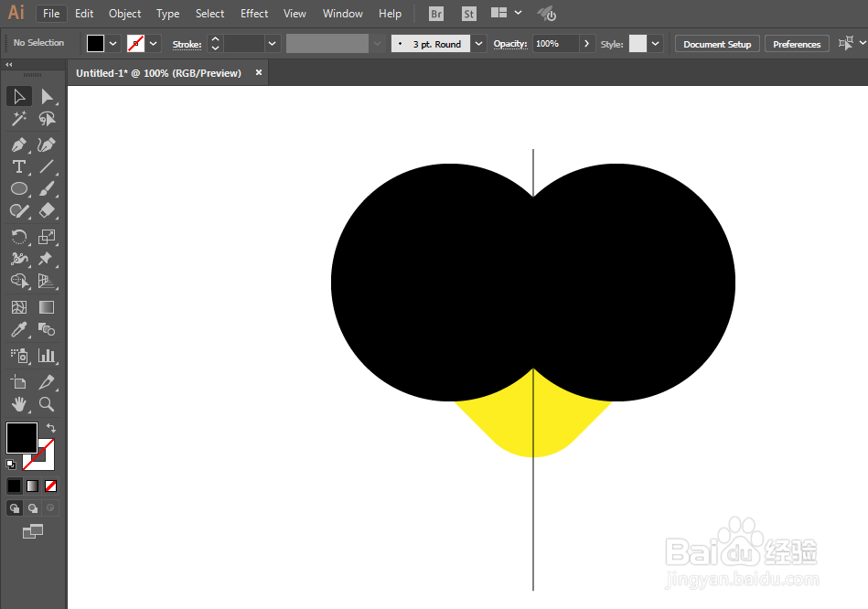
Task: Open the Edit menu
Action: (84, 14)
